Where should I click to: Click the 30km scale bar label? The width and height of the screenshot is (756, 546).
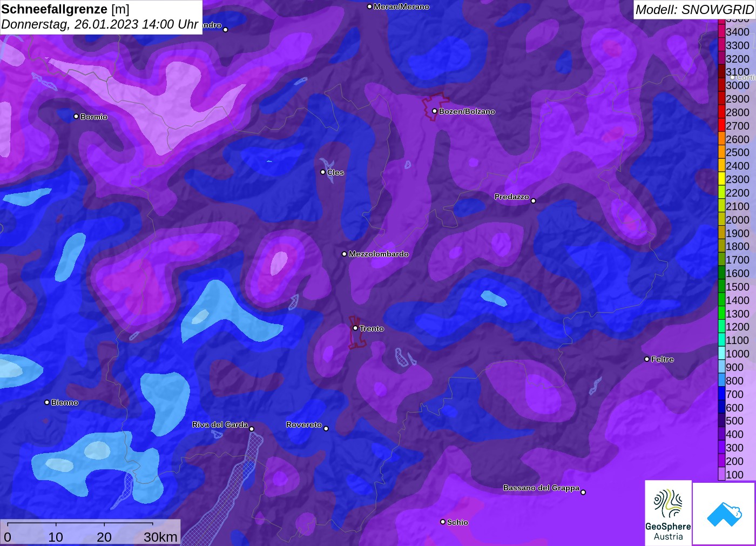point(160,537)
